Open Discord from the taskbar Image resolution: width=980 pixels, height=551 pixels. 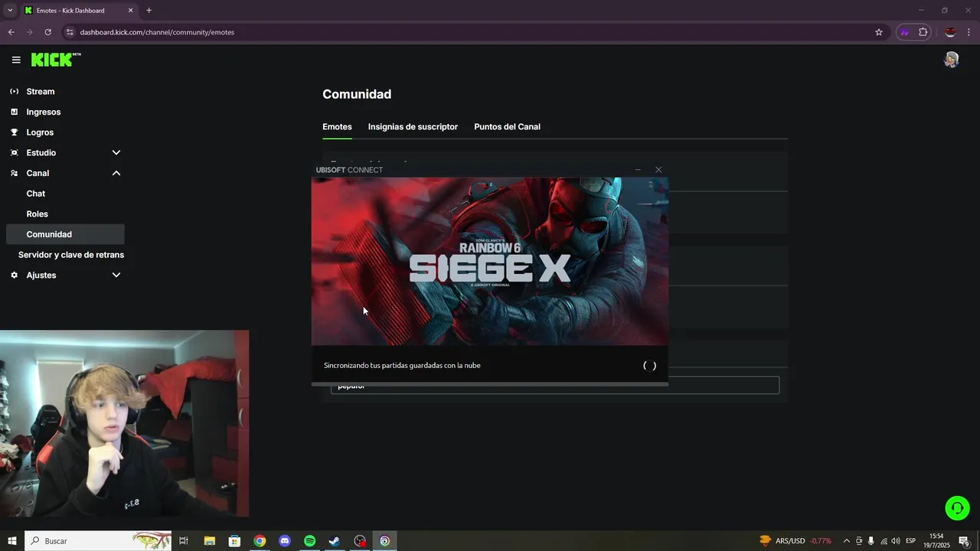point(285,541)
